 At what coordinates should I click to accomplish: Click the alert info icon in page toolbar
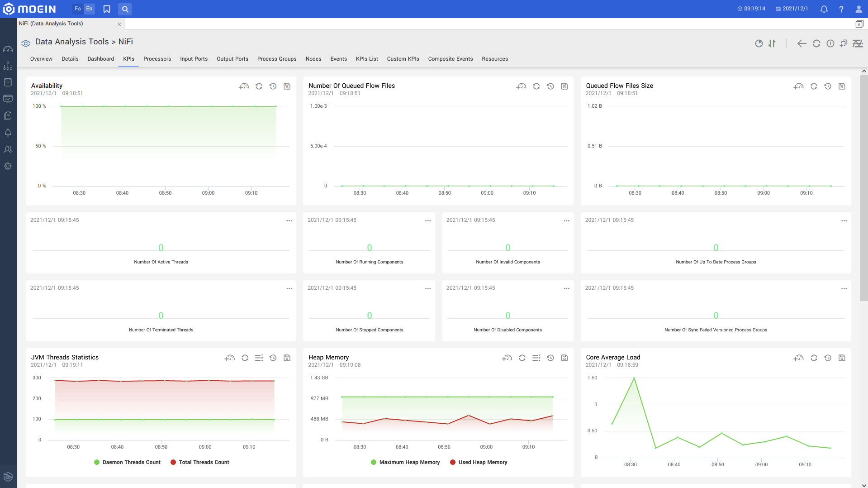tap(830, 43)
